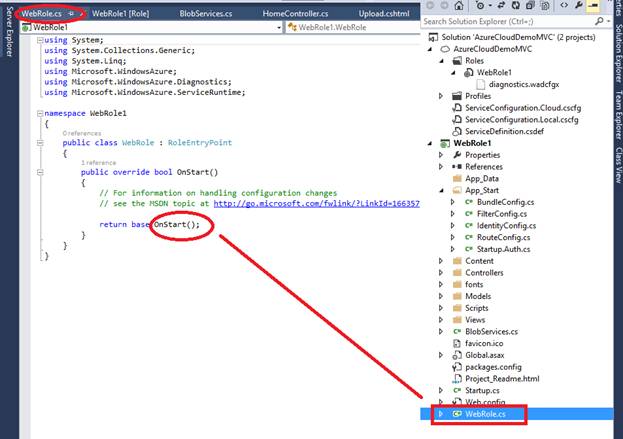Expand the Controllers folder
This screenshot has width=623, height=439.
tap(441, 273)
